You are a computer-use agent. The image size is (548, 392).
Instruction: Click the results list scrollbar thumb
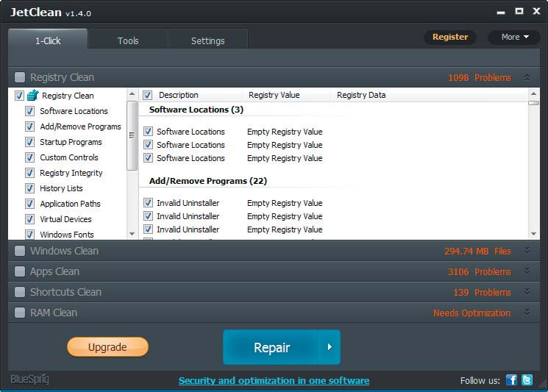point(533,103)
